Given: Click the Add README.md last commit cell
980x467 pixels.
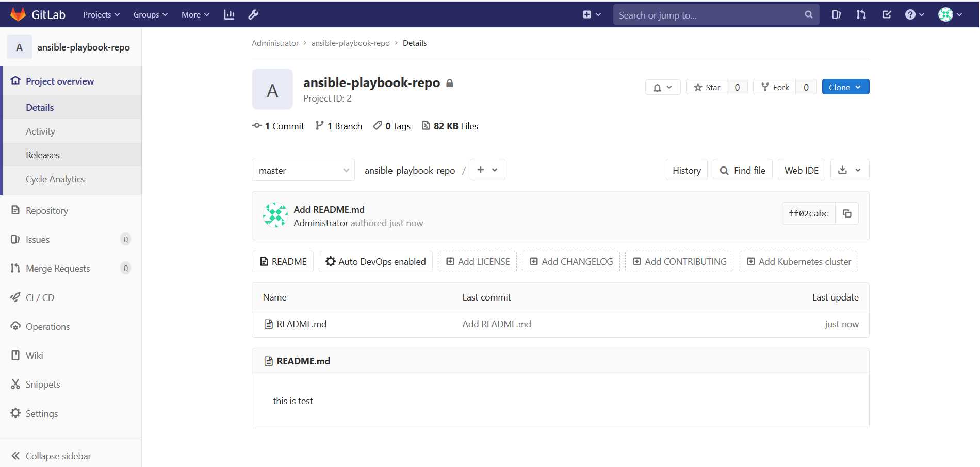Looking at the screenshot, I should coord(496,324).
